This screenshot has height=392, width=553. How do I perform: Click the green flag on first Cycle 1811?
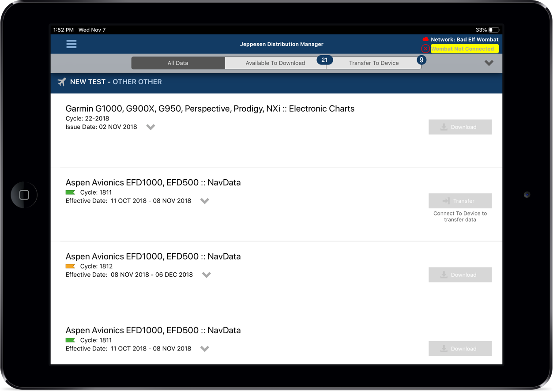tap(70, 192)
